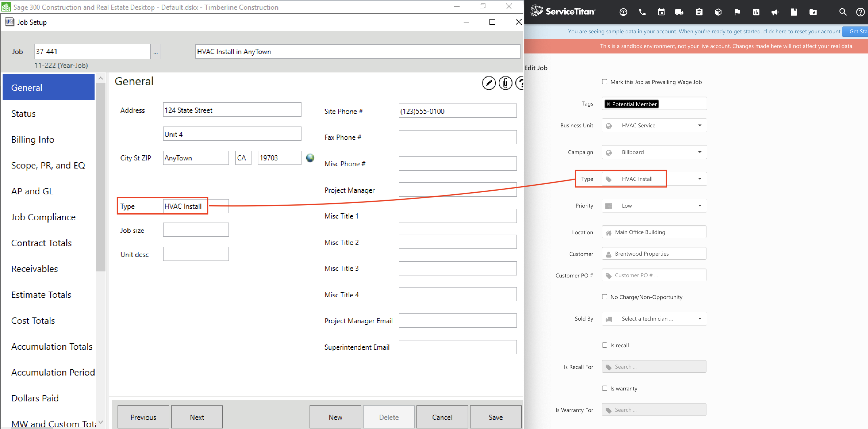Click the Job number 37-441 field
Viewport: 868px width, 429px height.
pyautogui.click(x=92, y=51)
